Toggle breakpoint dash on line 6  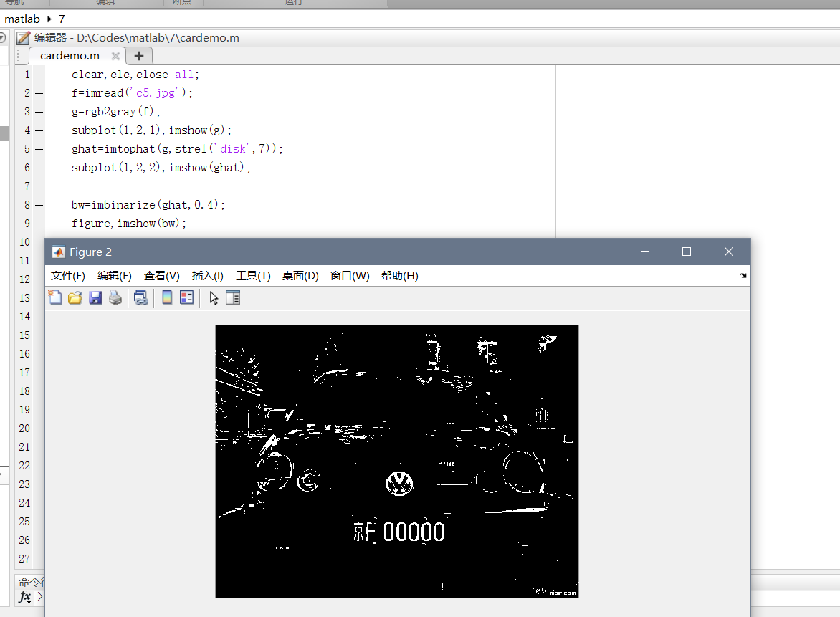[39, 168]
